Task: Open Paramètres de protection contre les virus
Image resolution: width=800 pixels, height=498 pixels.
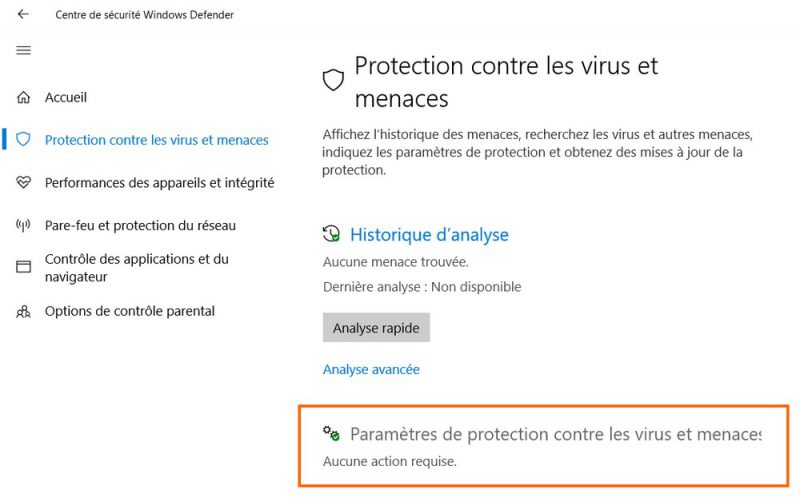Action: coord(555,434)
